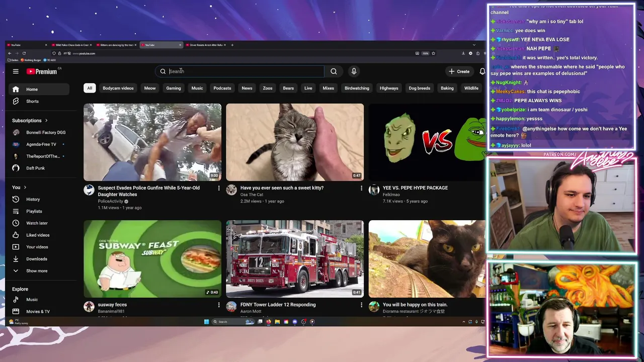
Task: Select the Birdwatching filter chip
Action: click(x=357, y=88)
